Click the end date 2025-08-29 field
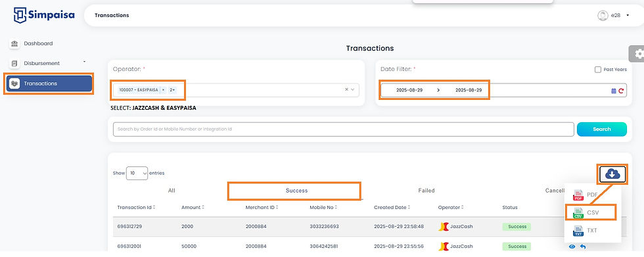The image size is (644, 257). click(468, 90)
